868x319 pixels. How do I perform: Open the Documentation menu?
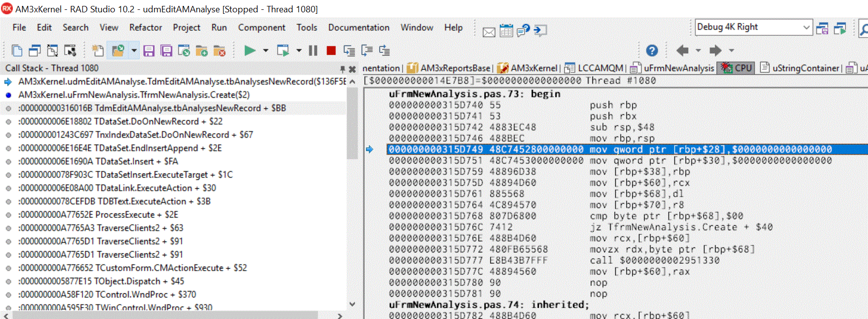pos(359,28)
